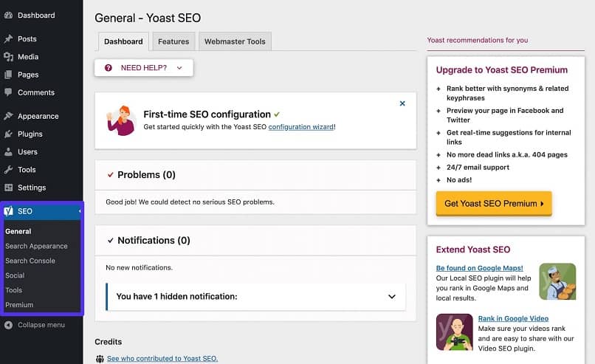
Task: Click Get Yoast SEO Premium button
Action: tap(494, 204)
